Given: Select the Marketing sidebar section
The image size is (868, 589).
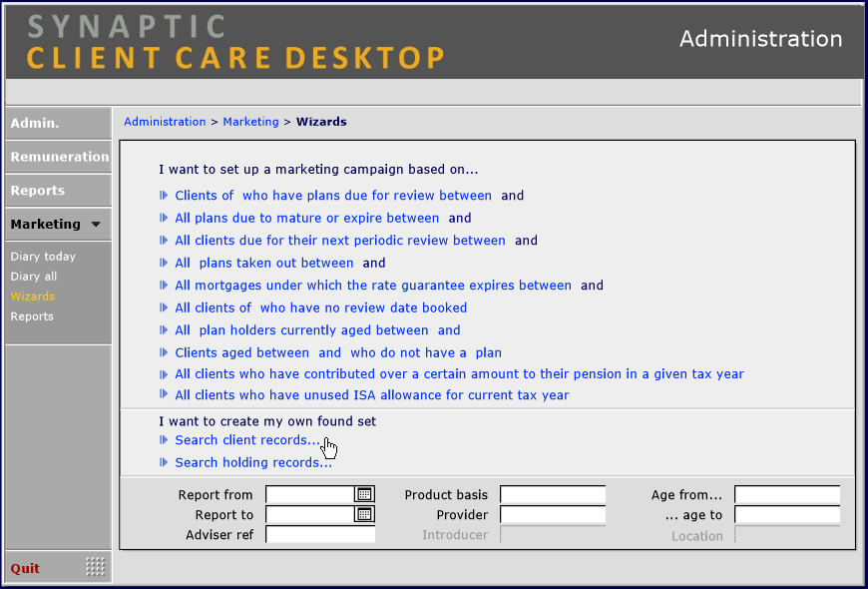Looking at the screenshot, I should tap(58, 225).
